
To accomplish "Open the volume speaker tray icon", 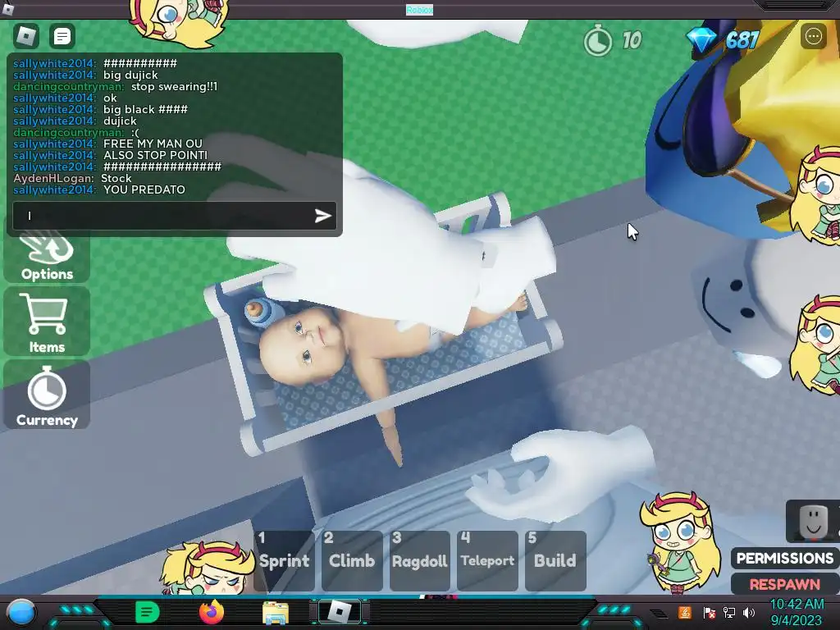I will coord(749,612).
